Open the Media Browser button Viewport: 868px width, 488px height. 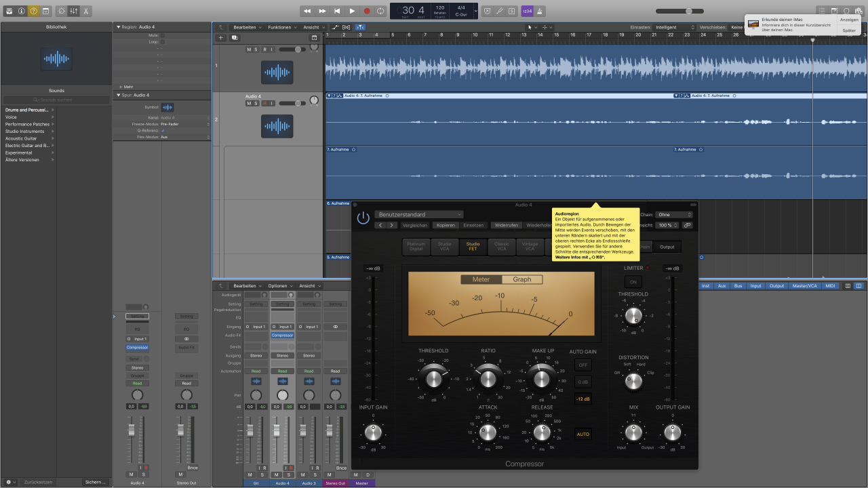click(x=859, y=12)
